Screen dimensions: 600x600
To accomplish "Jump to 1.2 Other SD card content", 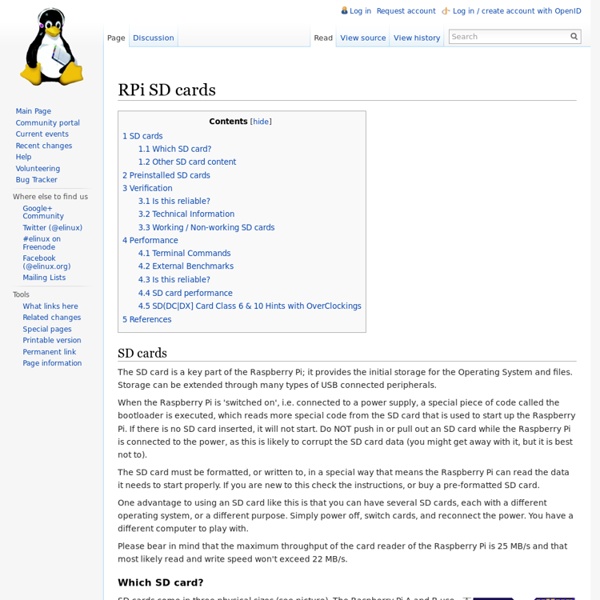I will click(x=187, y=162).
